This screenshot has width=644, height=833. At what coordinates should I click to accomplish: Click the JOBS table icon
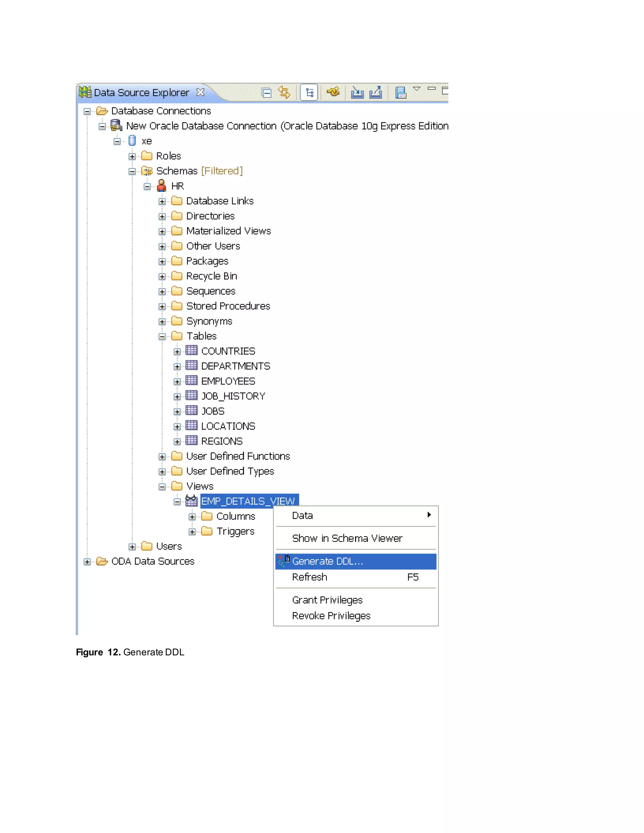pos(192,411)
